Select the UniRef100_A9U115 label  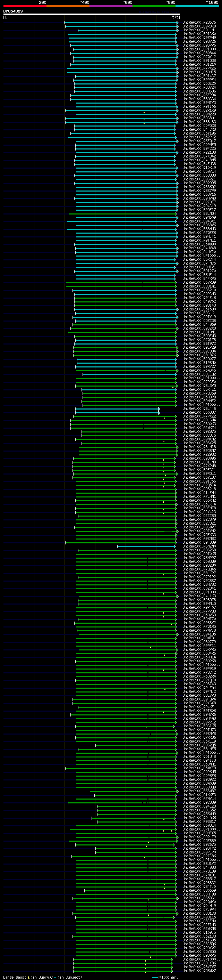[199, 917]
